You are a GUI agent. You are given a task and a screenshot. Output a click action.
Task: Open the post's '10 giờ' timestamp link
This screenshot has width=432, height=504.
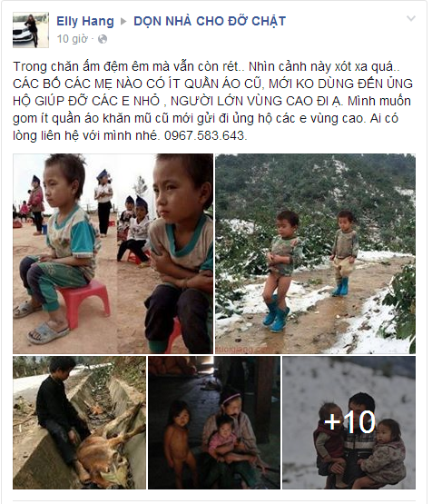click(72, 39)
